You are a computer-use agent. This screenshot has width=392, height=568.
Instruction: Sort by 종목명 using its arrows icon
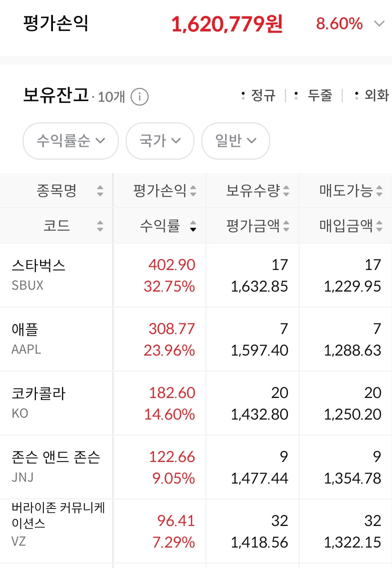pos(100,191)
